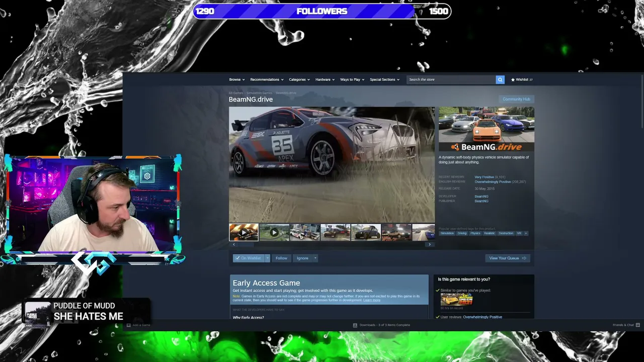Toggle the On Wishlist checkbox button
Viewport: 644px width, 362px height.
pyautogui.click(x=249, y=258)
